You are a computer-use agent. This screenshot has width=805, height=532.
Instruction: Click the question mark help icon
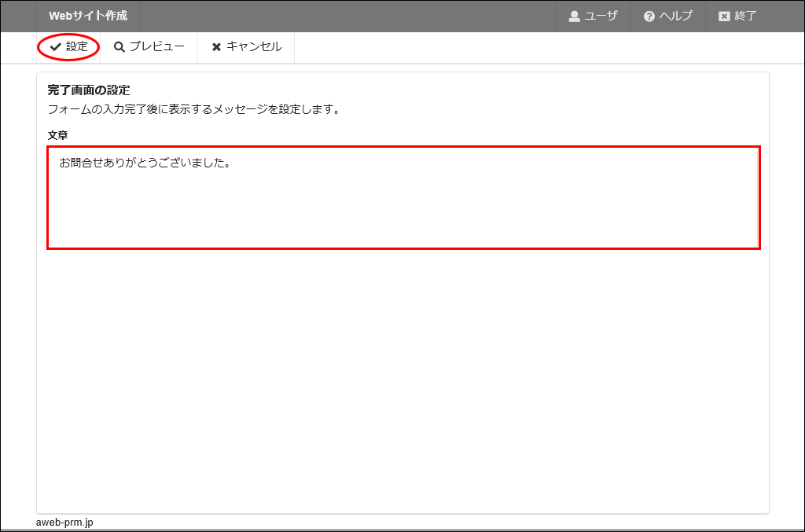tap(649, 17)
